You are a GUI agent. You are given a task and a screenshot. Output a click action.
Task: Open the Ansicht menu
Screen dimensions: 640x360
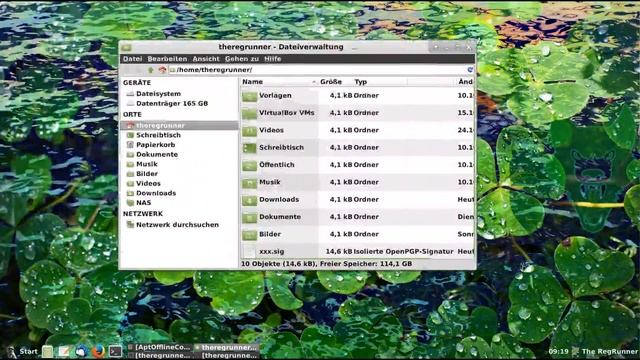206,59
